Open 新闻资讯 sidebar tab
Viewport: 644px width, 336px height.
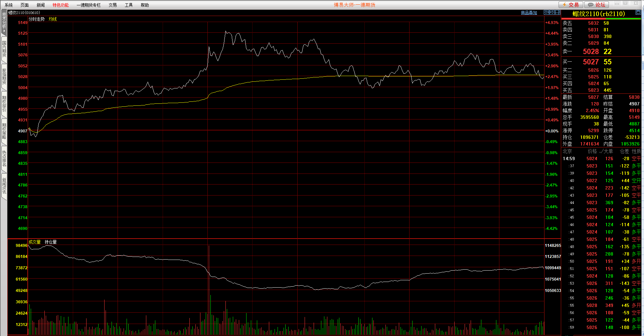pos(4,186)
